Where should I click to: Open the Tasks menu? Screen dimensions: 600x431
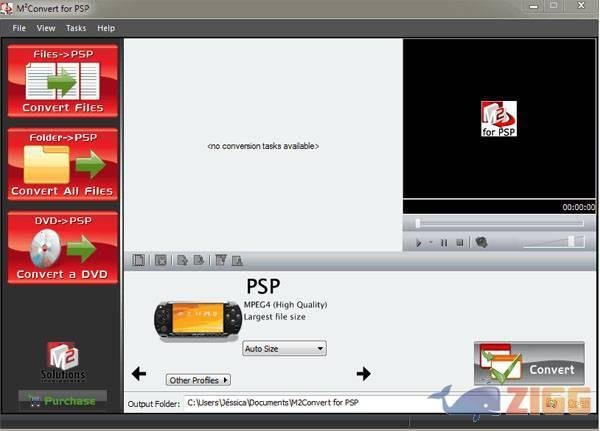click(76, 28)
